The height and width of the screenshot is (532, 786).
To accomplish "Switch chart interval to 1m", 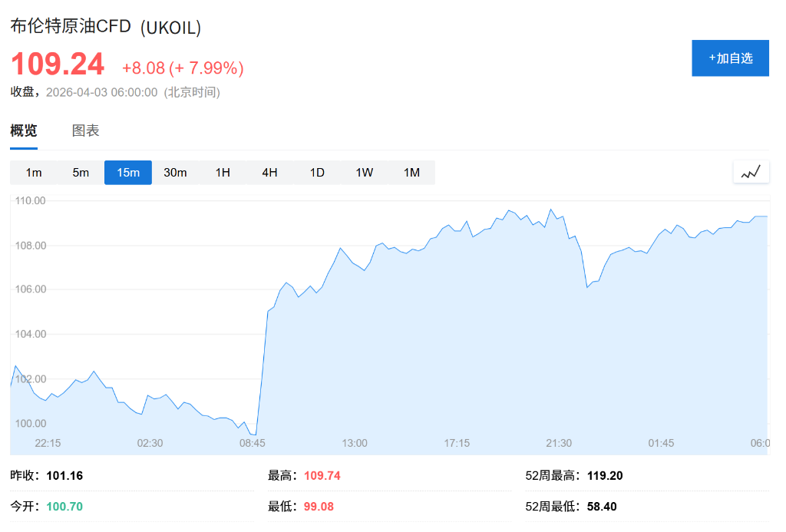I will click(34, 173).
